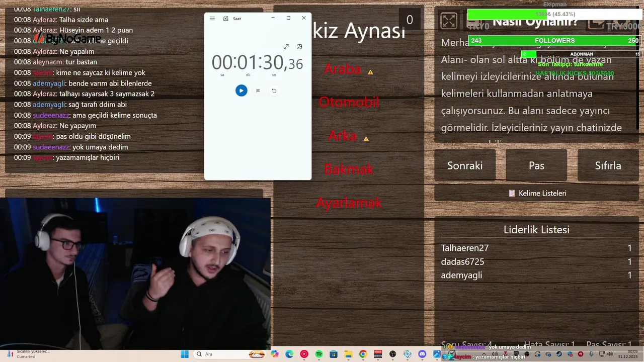This screenshot has width=644, height=362.
Task: Keep the Saat window on top
Action: 300,47
